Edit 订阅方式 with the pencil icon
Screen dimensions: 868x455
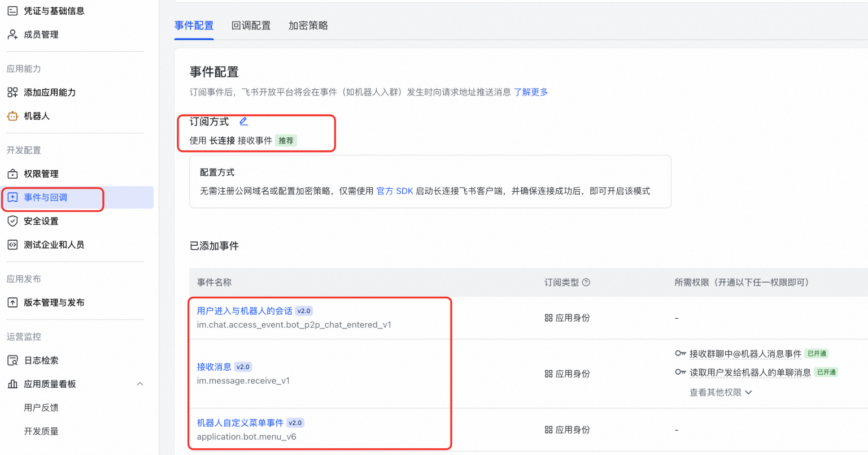pos(244,121)
